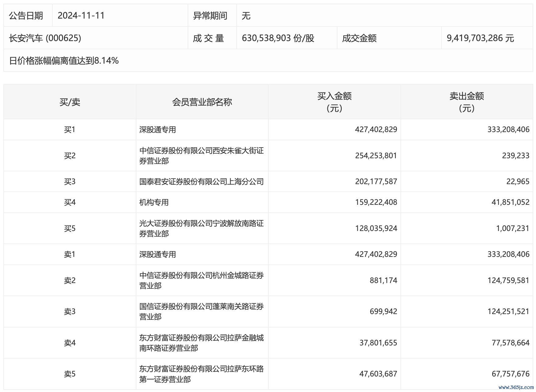Select the 卖5 row label
536x392 pixels.
coord(70,374)
